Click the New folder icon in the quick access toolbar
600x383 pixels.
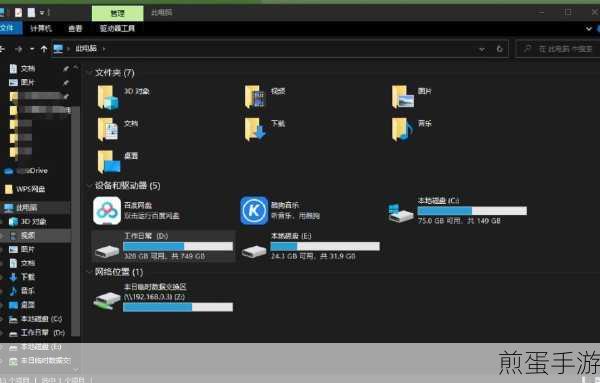31,13
